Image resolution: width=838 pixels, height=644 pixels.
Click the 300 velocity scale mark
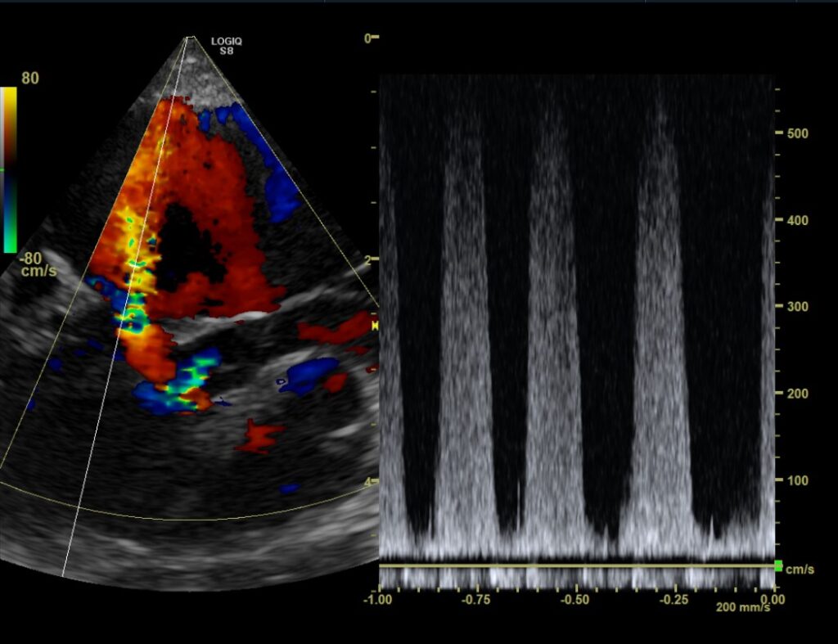[x=797, y=307]
